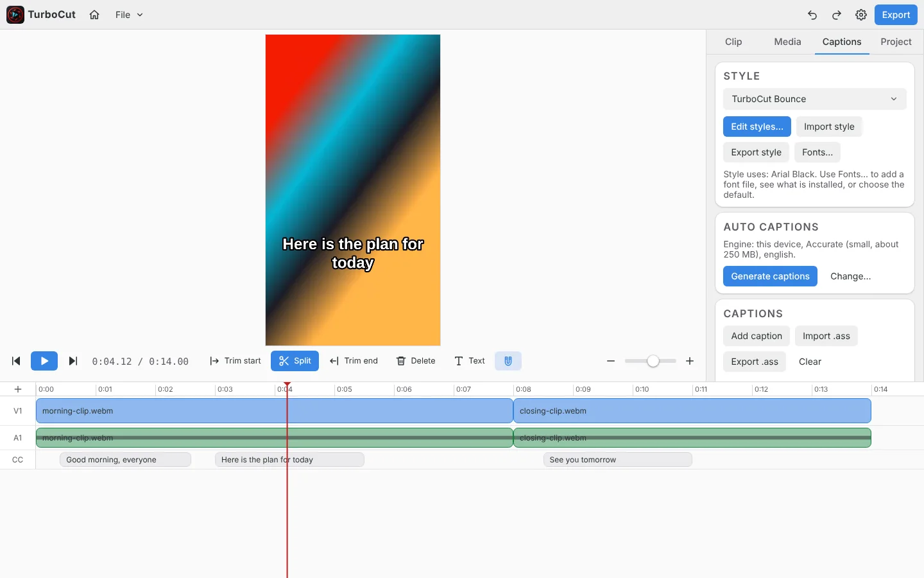The width and height of the screenshot is (924, 578).
Task: Click the Export button
Action: click(896, 15)
